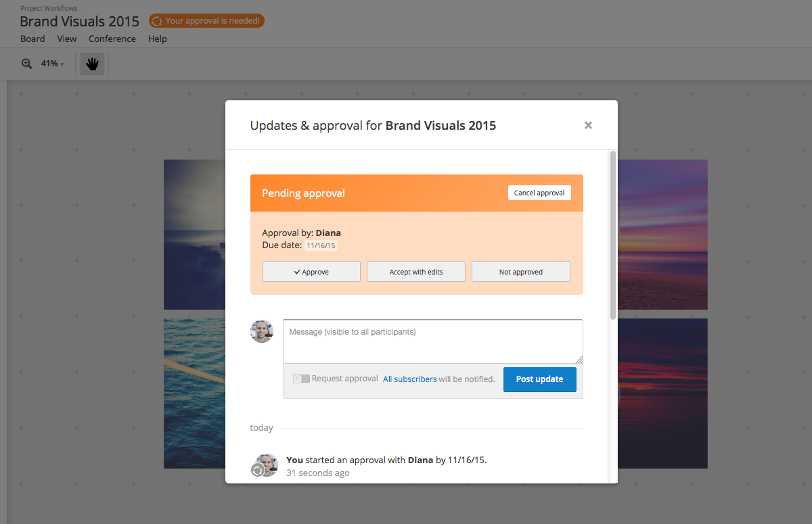The image size is (812, 524).
Task: Click the All subscribers link
Action: coord(409,379)
